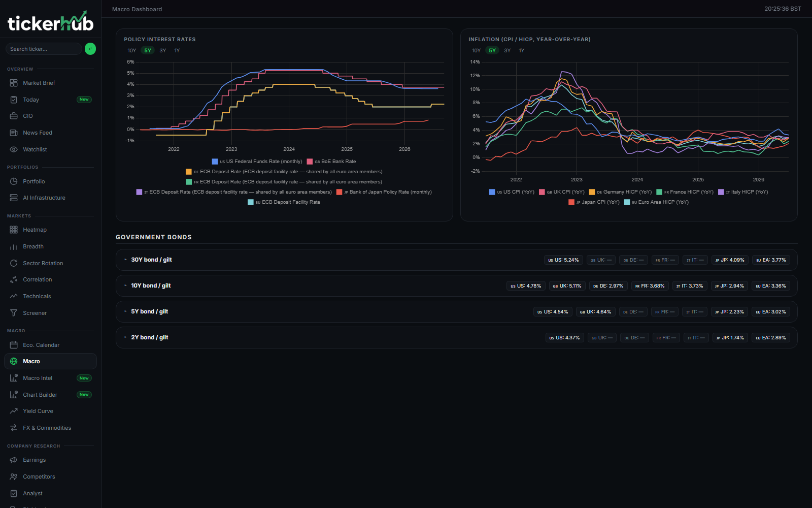This screenshot has height=508, width=812.
Task: Click the FX & Commodities swap icon
Action: coord(14,428)
